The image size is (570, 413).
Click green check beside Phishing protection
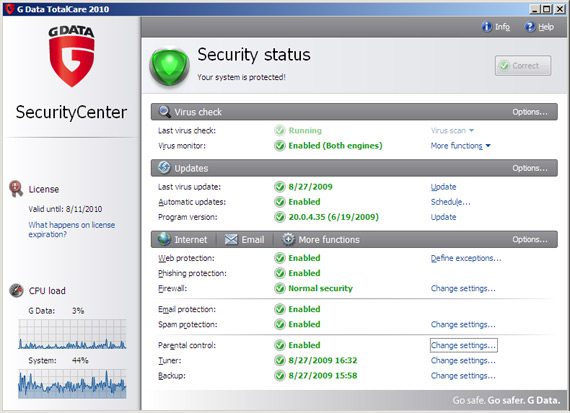pos(280,273)
